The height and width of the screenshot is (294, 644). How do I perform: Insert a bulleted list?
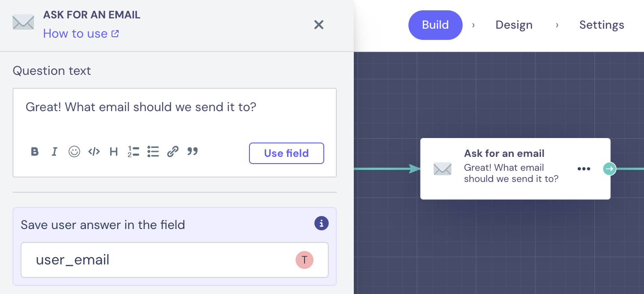153,152
